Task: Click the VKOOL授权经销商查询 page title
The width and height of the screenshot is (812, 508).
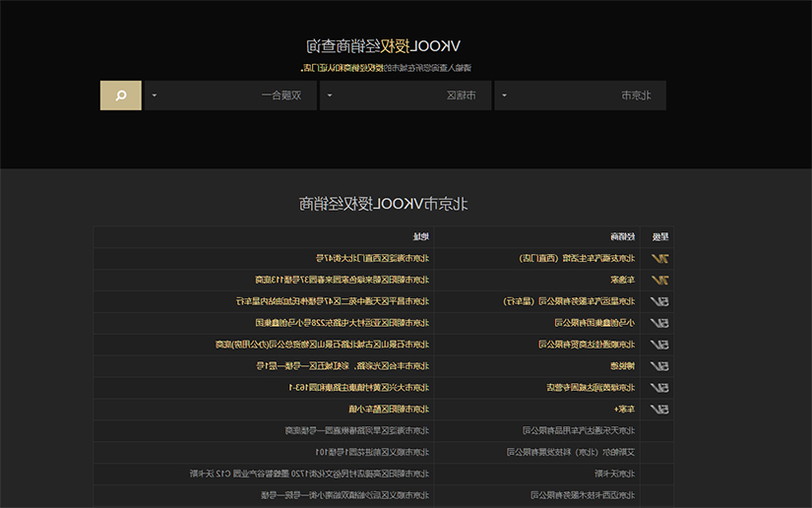Action: point(383,46)
